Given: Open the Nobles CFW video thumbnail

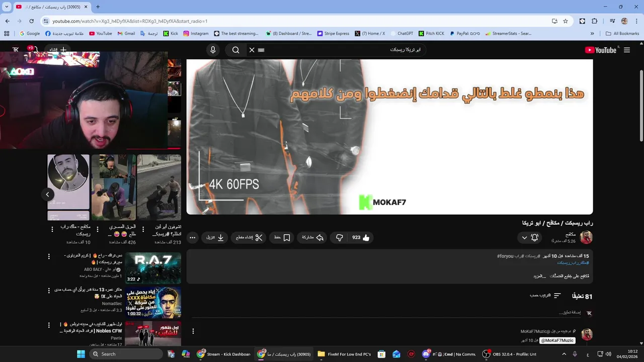Looking at the screenshot, I should pos(153,334).
